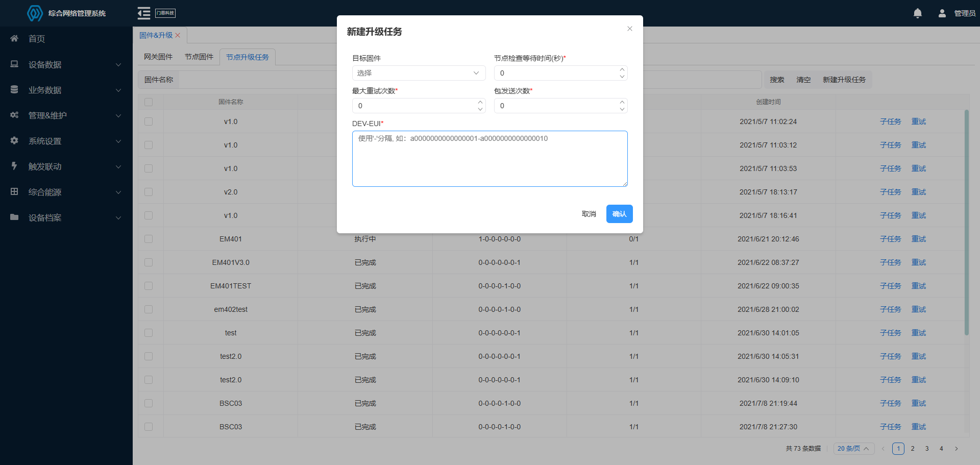Image resolution: width=980 pixels, height=465 pixels.
Task: Click the 业务数据 database icon
Action: point(14,90)
